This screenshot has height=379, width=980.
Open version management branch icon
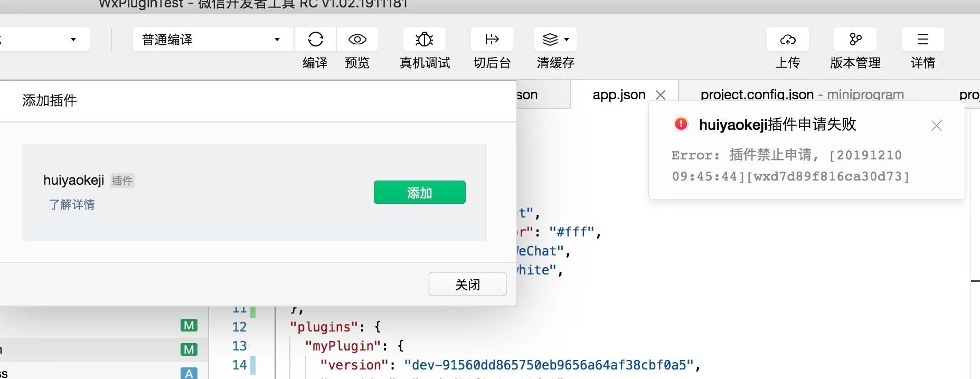pyautogui.click(x=855, y=39)
